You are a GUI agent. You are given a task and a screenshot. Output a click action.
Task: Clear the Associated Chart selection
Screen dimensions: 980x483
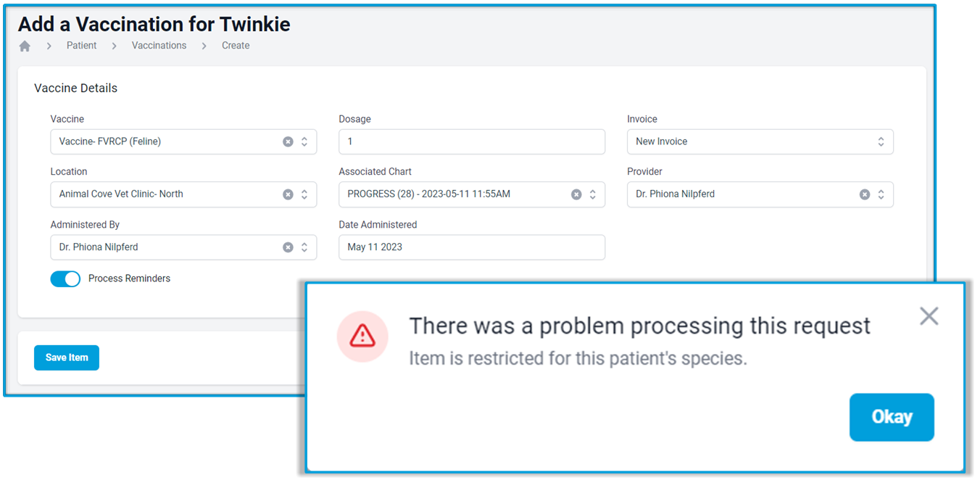coord(576,194)
